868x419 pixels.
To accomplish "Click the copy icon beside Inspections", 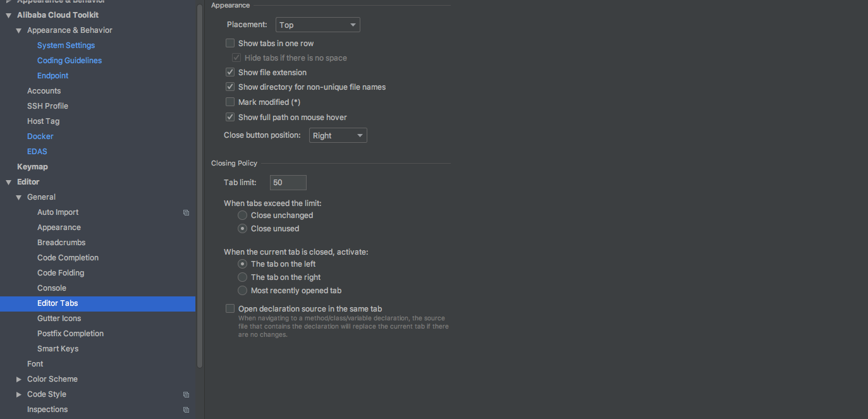I will [186, 410].
